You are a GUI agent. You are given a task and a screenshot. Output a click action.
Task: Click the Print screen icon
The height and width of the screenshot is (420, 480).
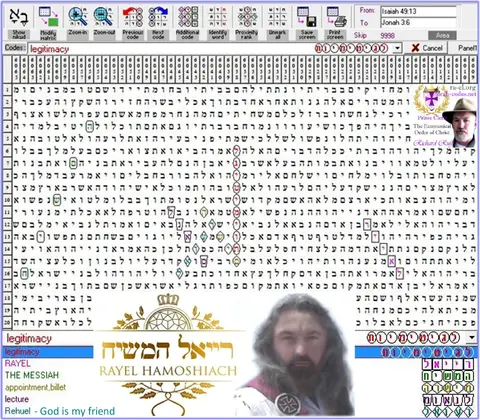(x=336, y=17)
